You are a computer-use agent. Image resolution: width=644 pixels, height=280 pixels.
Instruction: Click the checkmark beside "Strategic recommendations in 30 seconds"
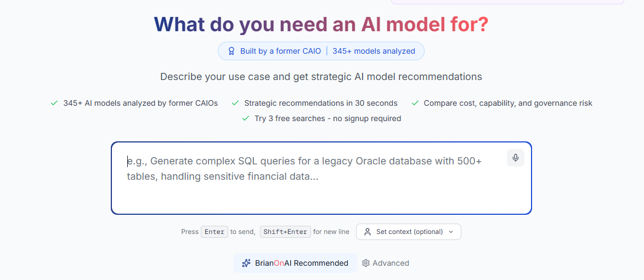pos(235,103)
